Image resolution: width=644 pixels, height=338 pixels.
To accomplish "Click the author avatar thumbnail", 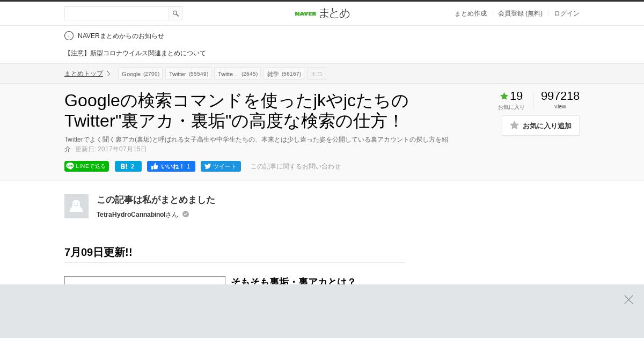I will [x=76, y=206].
